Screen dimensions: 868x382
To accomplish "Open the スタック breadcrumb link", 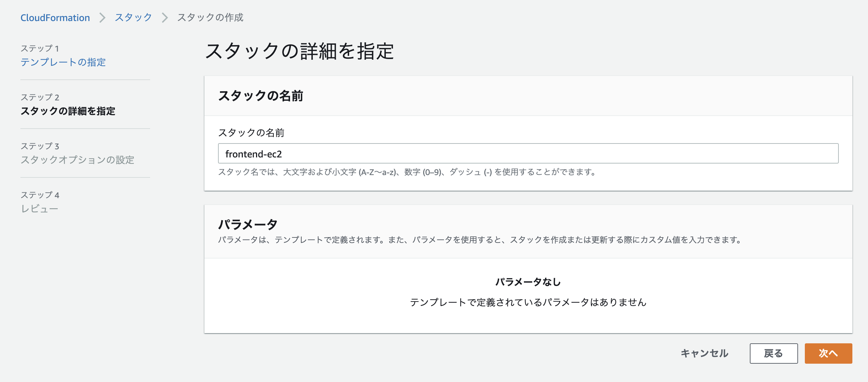I will 133,17.
